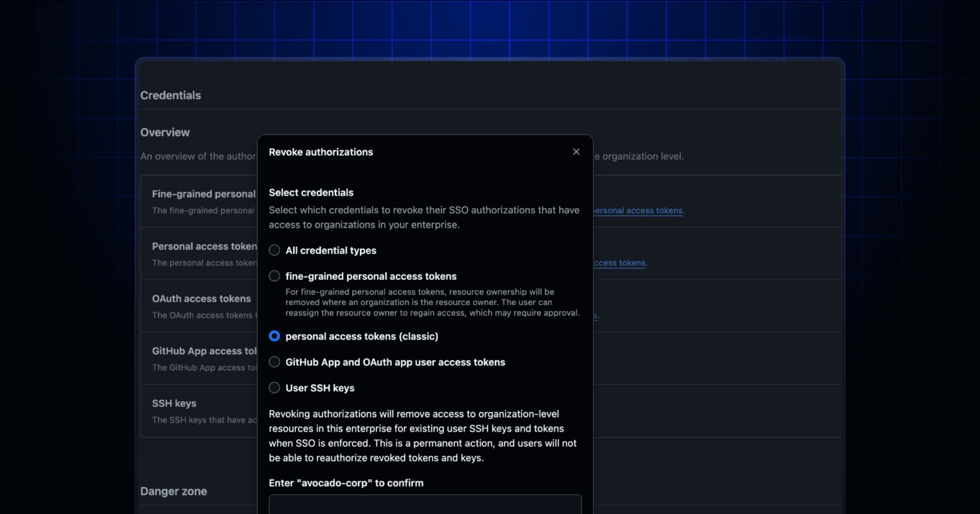Click the Personal access tokens row title

tap(205, 246)
